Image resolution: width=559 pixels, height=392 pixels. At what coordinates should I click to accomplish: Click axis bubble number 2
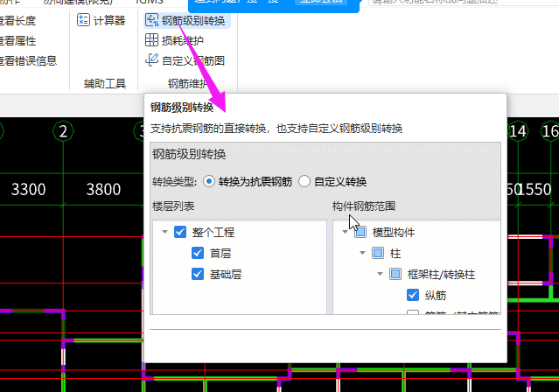click(x=63, y=131)
